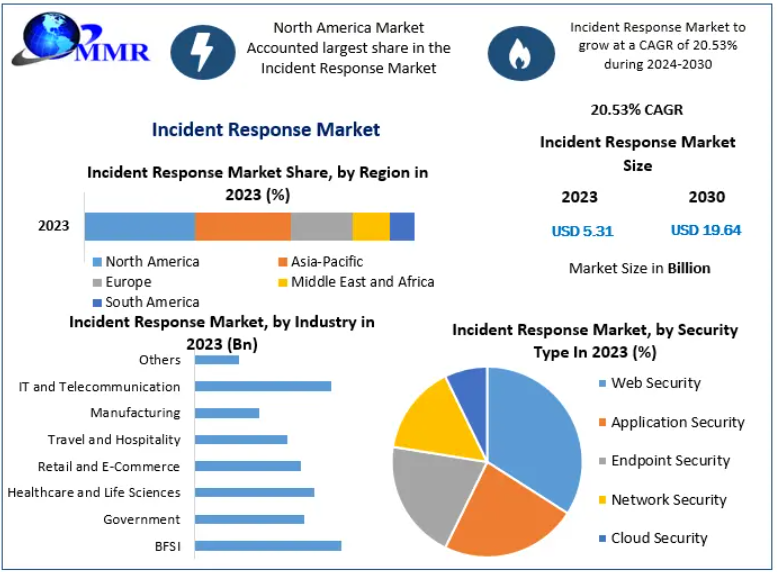777x572 pixels.
Task: Click the North America segment of the 2023 bar
Action: (139, 226)
